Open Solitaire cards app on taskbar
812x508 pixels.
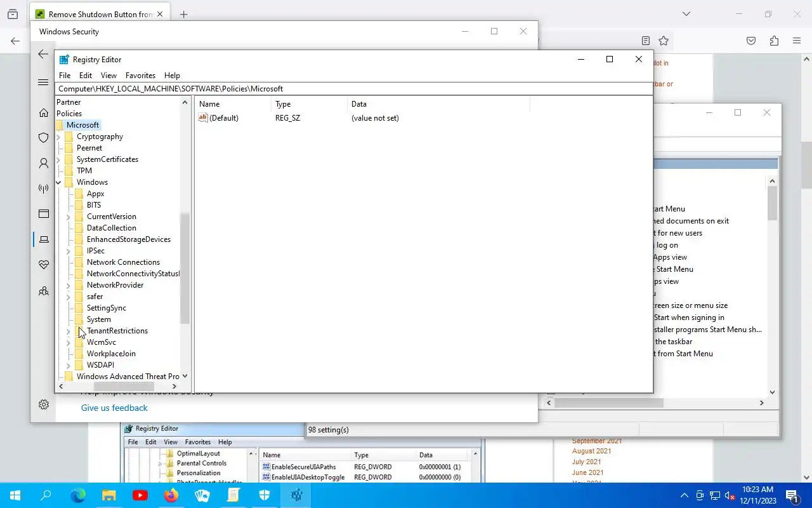202,495
